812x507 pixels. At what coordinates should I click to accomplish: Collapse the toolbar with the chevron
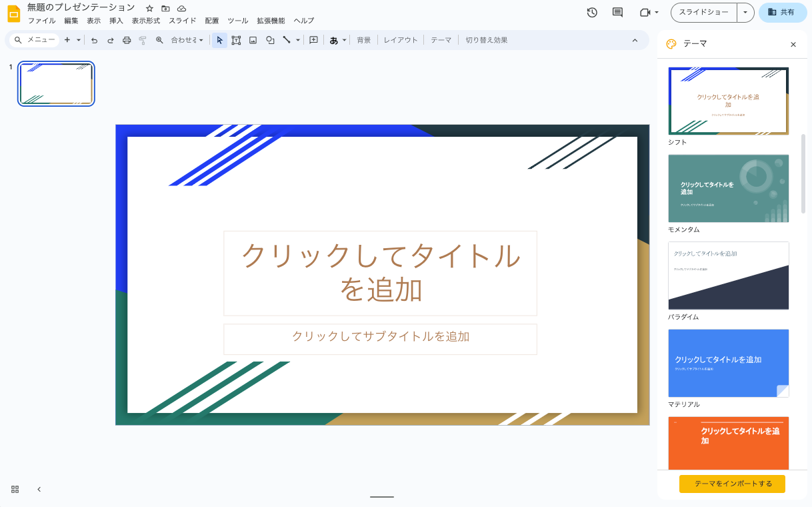[635, 40]
